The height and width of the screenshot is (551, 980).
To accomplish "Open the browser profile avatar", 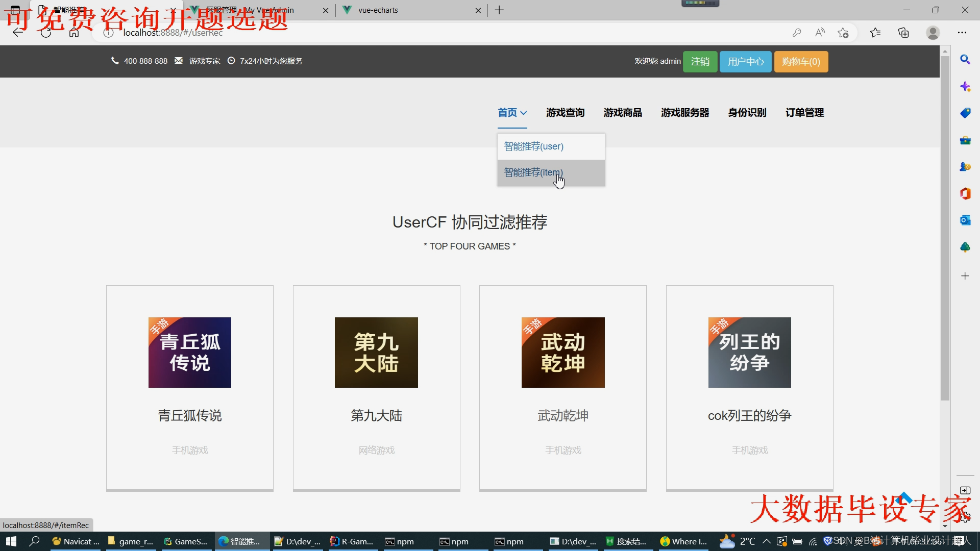I will point(933,33).
